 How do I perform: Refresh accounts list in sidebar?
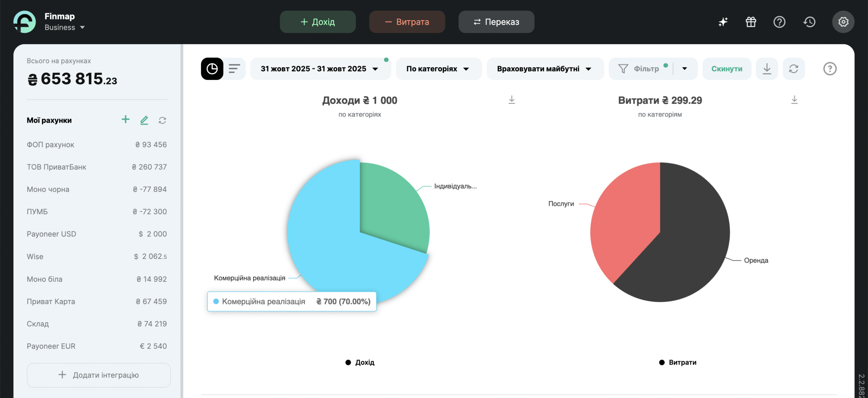[162, 120]
